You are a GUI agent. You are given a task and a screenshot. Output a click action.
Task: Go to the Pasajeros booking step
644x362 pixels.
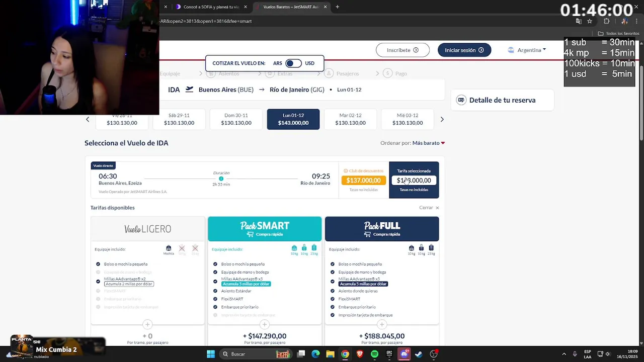[342, 73]
